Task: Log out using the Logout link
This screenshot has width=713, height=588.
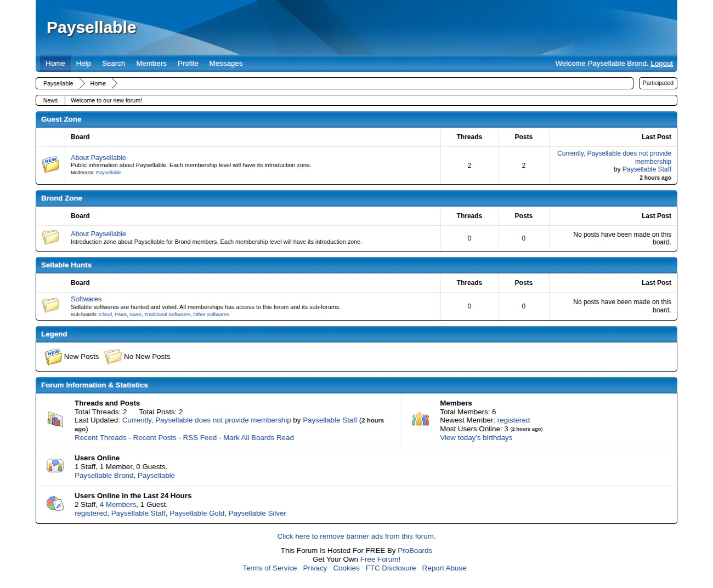Action: [x=661, y=64]
